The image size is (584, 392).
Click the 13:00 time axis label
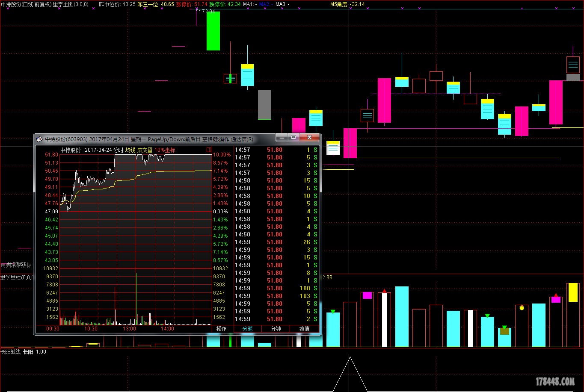pos(129,329)
